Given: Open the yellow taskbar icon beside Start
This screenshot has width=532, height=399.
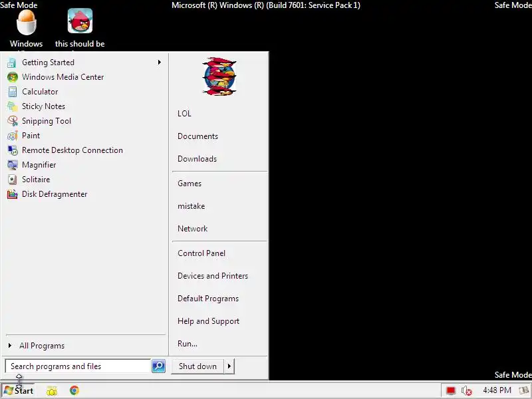Looking at the screenshot, I should point(52,391).
